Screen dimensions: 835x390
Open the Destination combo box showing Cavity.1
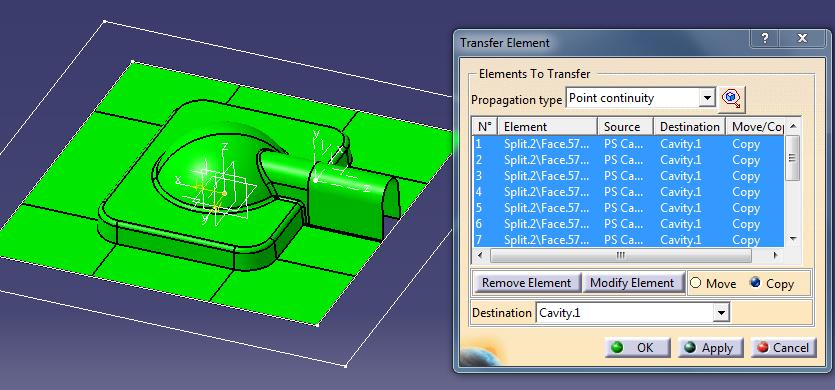(721, 313)
